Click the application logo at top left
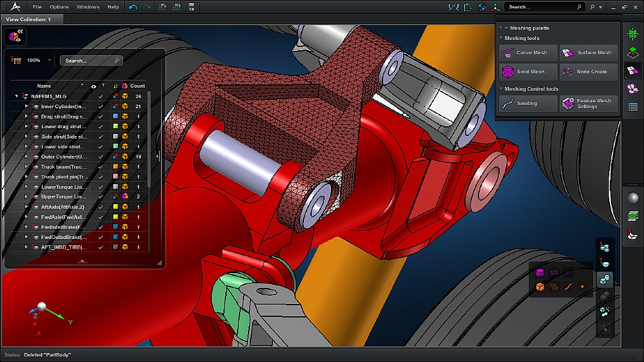 tap(15, 7)
